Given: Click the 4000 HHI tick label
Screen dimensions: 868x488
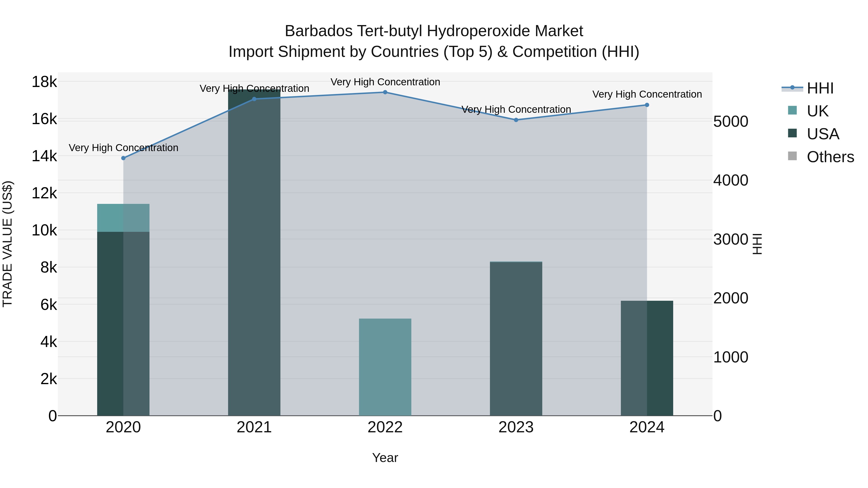Looking at the screenshot, I should coord(731,180).
